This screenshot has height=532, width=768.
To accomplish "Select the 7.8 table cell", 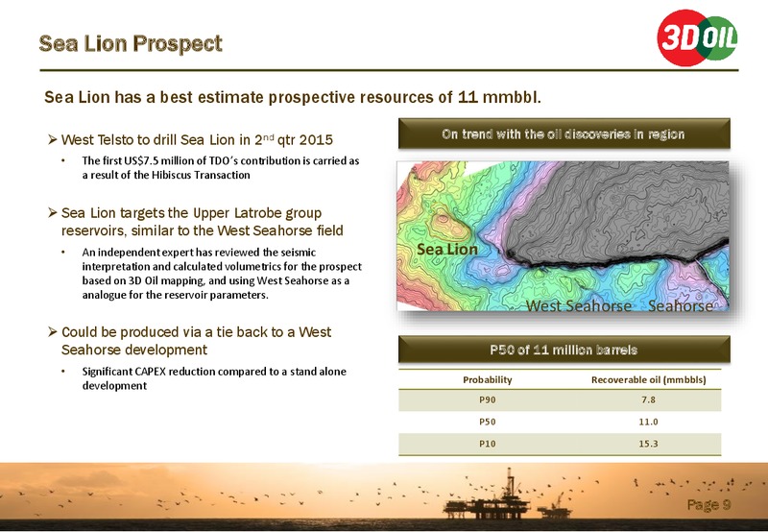I will (x=649, y=399).
